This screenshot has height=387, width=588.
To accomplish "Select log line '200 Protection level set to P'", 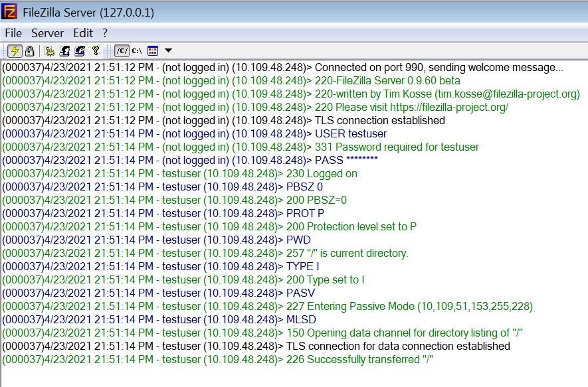I will [209, 227].
